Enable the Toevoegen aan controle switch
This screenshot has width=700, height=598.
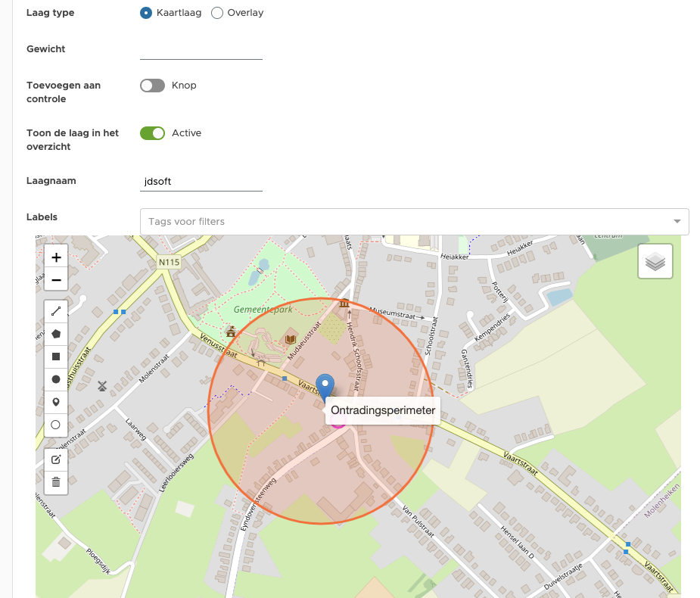pos(152,86)
